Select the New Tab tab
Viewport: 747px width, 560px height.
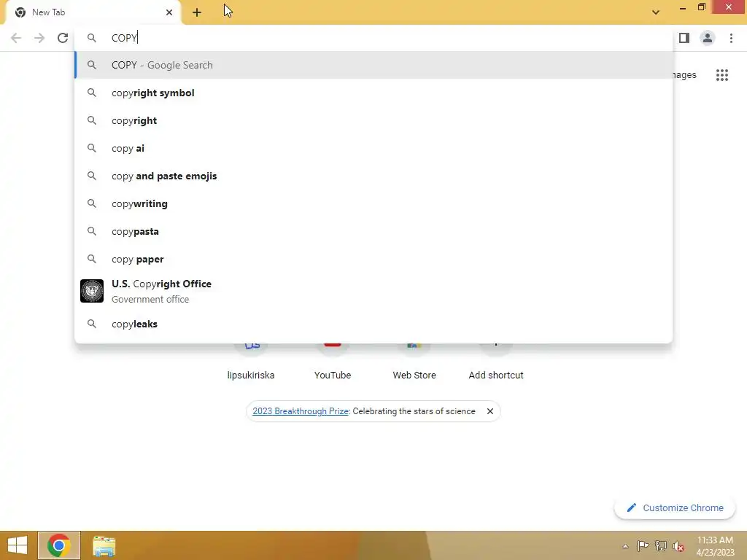point(93,12)
